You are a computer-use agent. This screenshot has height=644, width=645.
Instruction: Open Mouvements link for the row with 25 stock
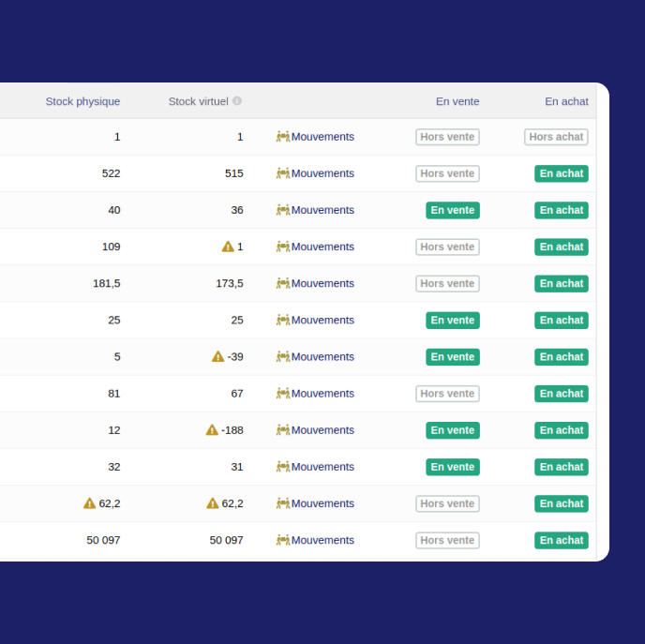(x=322, y=320)
